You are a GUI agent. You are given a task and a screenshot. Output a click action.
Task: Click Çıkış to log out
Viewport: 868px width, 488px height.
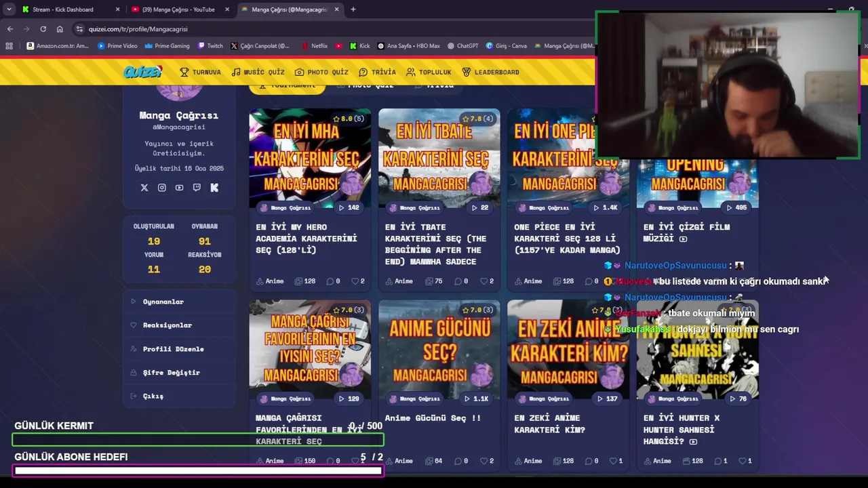tap(179, 396)
